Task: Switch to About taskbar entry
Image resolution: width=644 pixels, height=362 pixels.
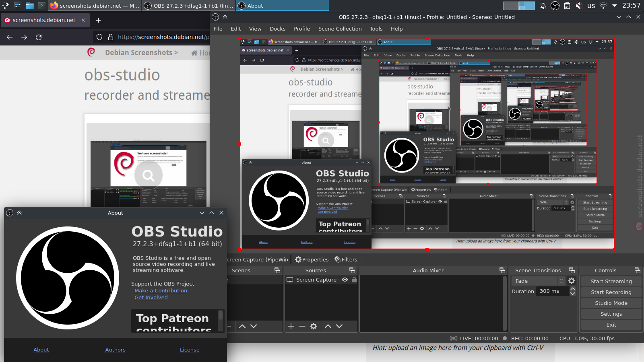Action: [282, 6]
